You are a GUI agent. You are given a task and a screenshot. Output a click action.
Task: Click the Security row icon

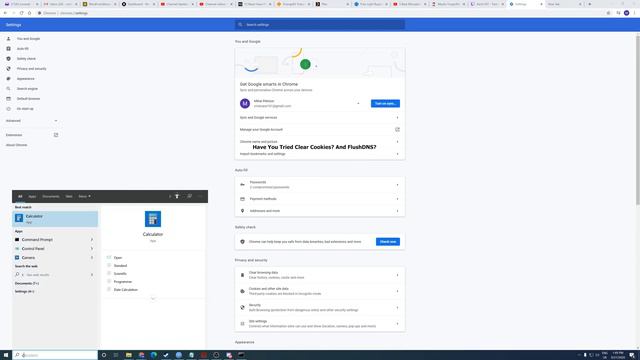[x=242, y=307]
